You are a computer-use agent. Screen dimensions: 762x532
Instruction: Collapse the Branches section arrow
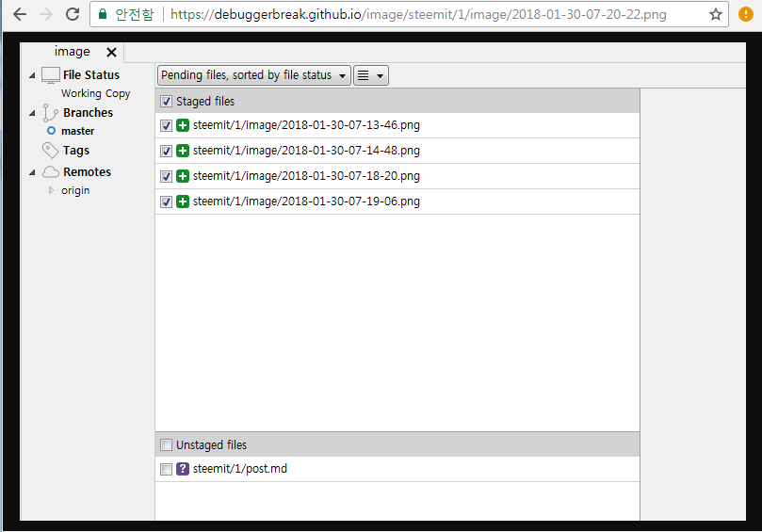pyautogui.click(x=33, y=113)
